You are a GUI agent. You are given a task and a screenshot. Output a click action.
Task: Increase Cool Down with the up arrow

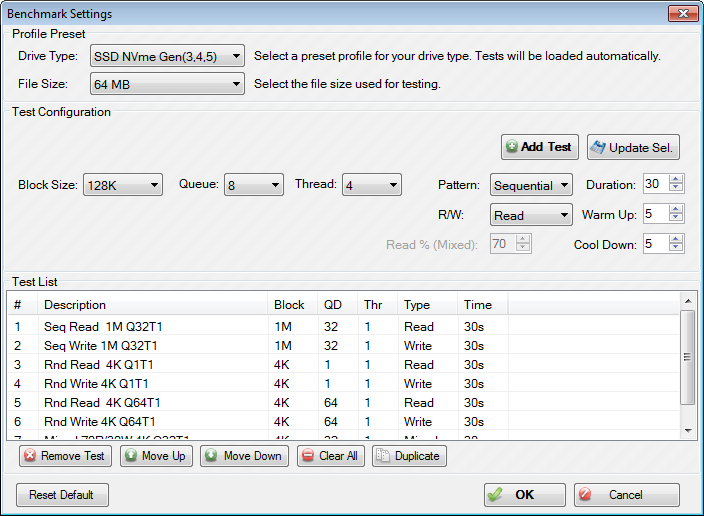pos(676,239)
